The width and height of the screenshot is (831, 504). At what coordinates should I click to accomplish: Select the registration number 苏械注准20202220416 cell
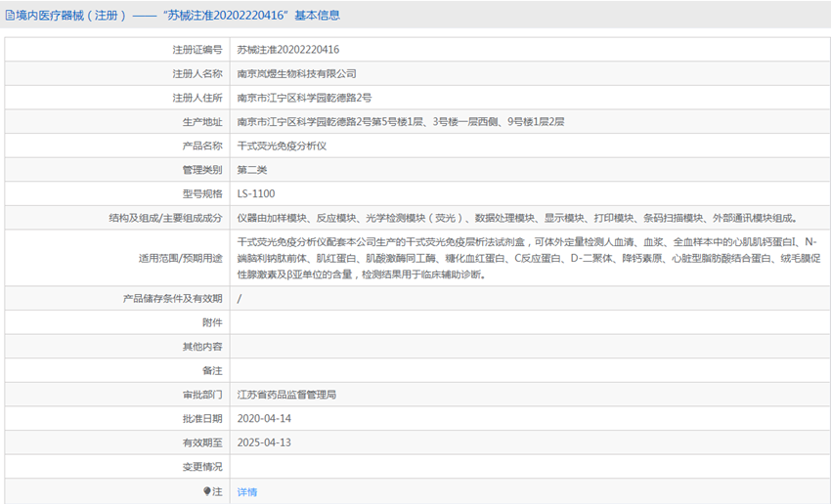coord(288,50)
